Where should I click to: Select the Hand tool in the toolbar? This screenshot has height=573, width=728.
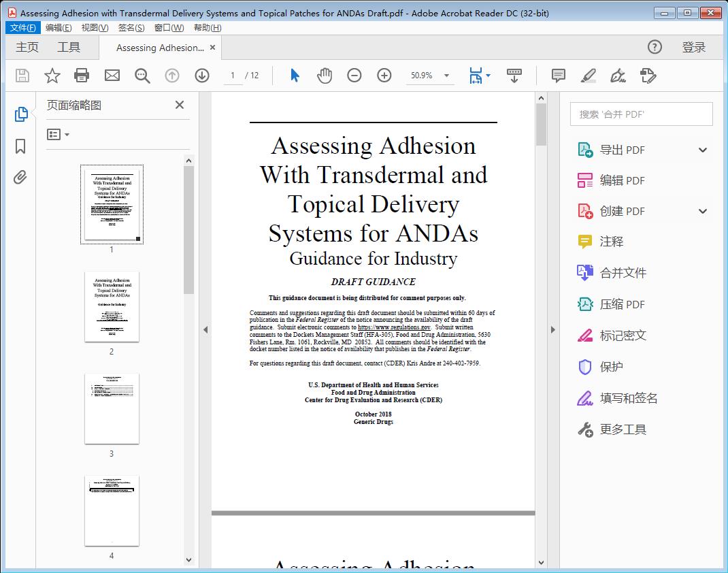[325, 76]
